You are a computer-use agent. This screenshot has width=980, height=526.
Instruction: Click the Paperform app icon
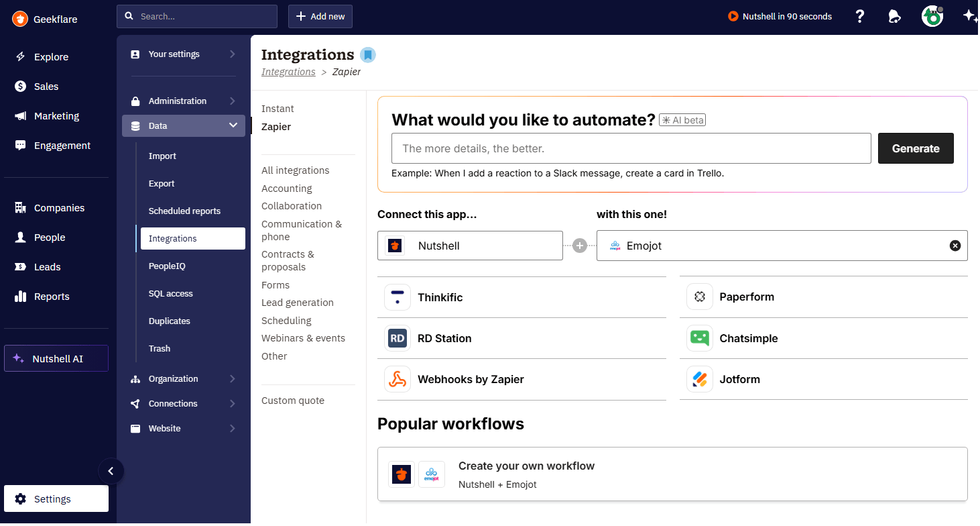[x=700, y=297]
